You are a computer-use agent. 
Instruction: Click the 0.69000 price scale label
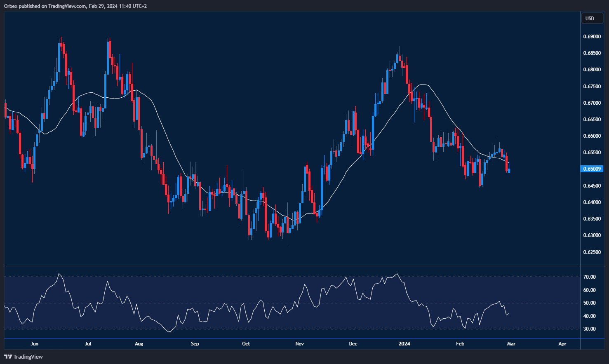[592, 37]
